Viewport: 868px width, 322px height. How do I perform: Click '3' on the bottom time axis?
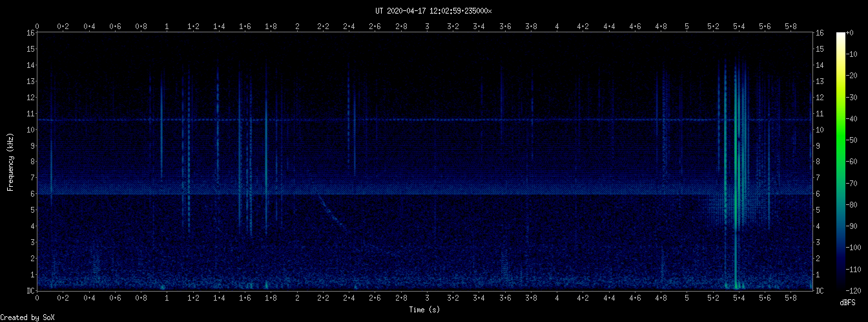(427, 298)
